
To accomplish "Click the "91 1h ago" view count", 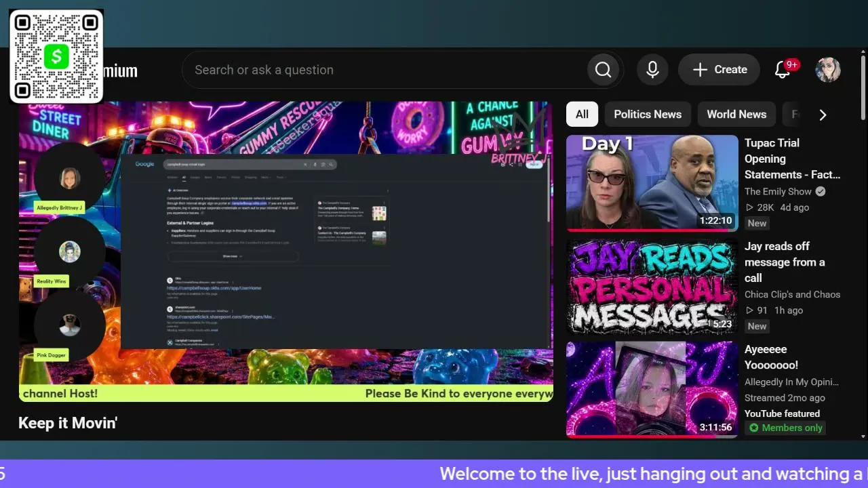I will point(774,310).
